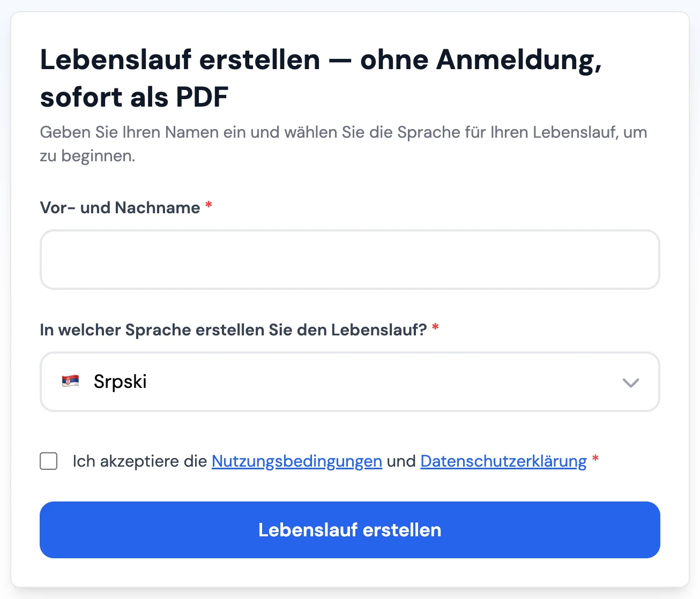700x599 pixels.
Task: Click the Serbian flag icon
Action: [70, 381]
